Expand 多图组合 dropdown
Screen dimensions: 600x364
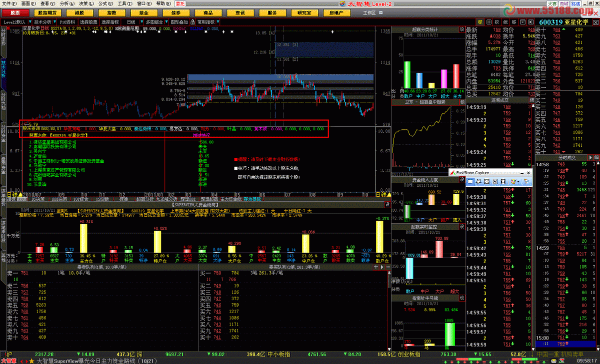(x=166, y=22)
